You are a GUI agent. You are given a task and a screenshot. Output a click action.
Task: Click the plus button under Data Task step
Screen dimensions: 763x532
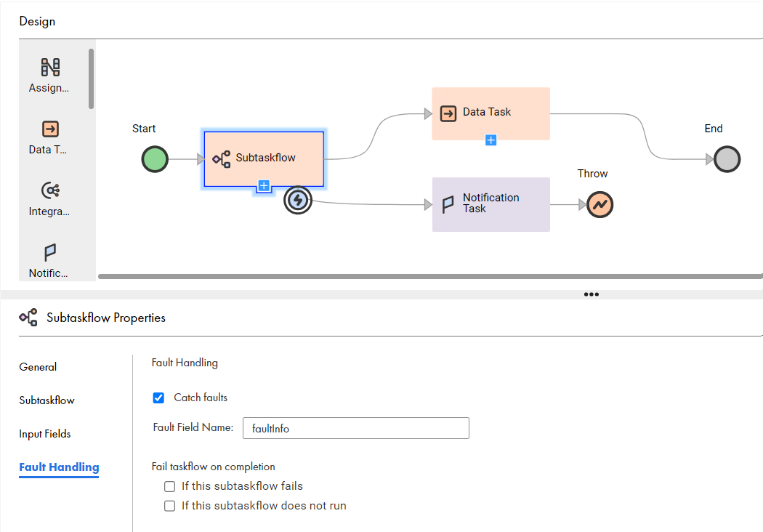tap(491, 140)
